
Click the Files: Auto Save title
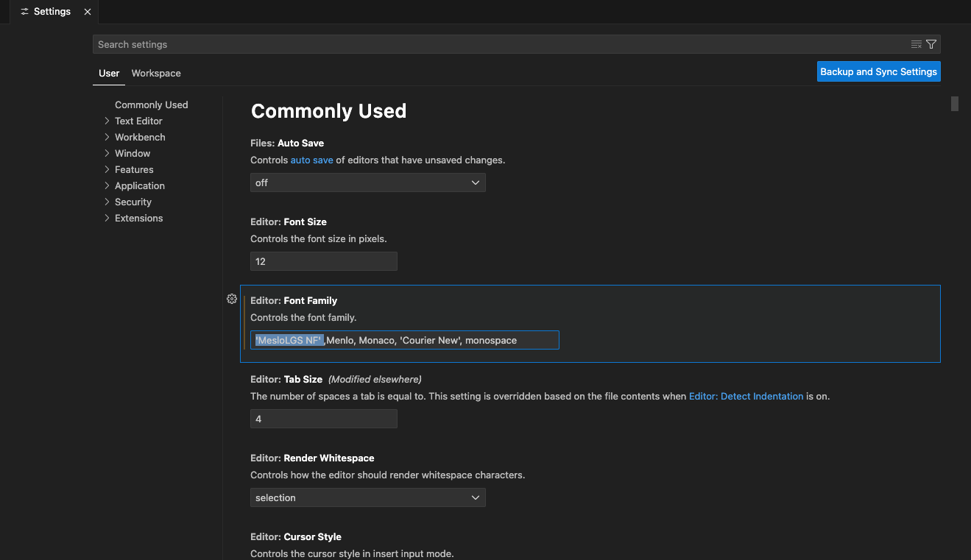pyautogui.click(x=287, y=143)
